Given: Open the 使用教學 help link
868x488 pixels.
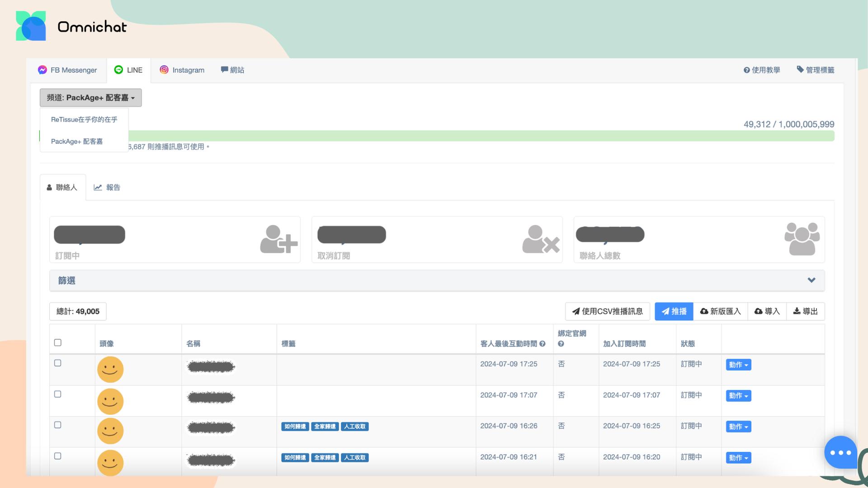Looking at the screenshot, I should pos(762,70).
